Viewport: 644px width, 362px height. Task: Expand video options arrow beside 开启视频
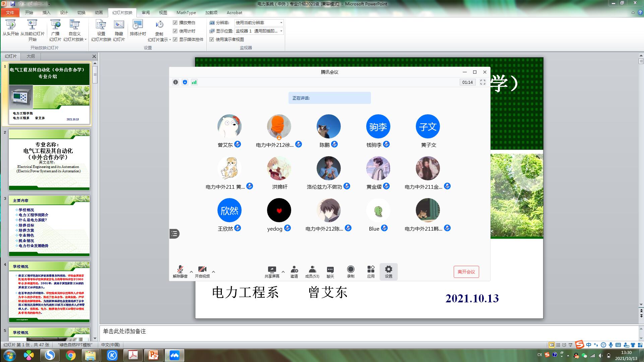coord(213,272)
